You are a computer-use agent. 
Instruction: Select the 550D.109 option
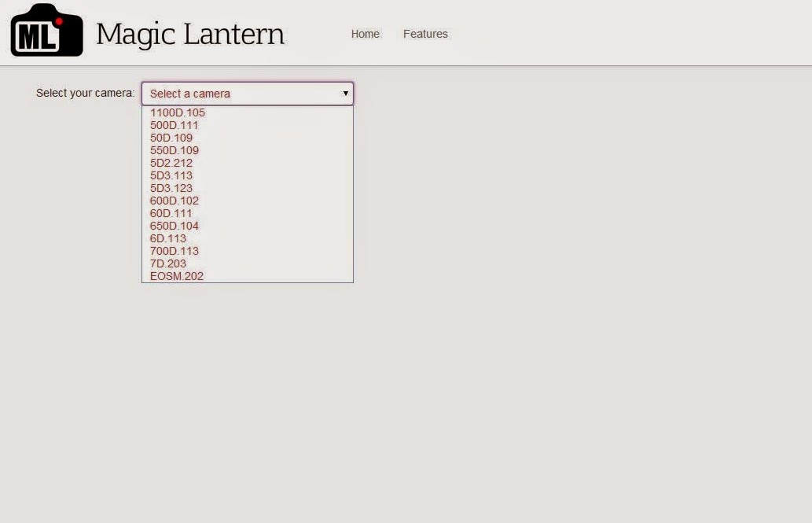click(x=248, y=150)
